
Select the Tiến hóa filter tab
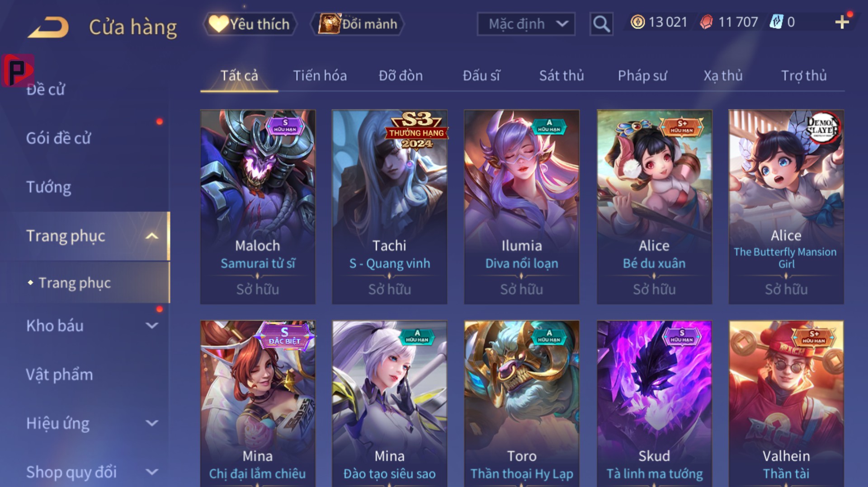[320, 75]
